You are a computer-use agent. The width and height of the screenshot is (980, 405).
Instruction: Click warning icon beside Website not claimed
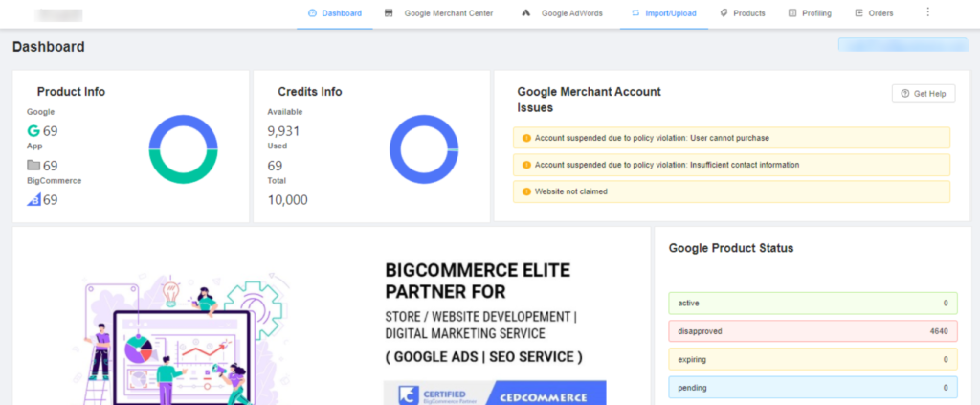526,191
